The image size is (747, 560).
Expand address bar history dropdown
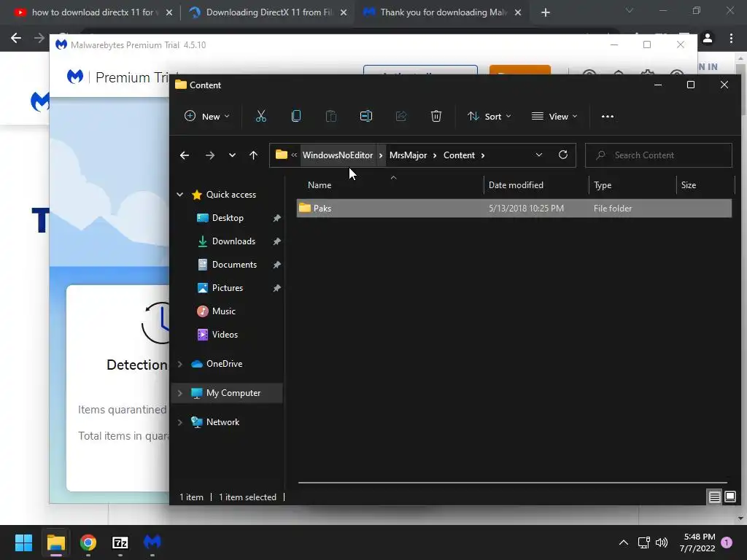[539, 155]
